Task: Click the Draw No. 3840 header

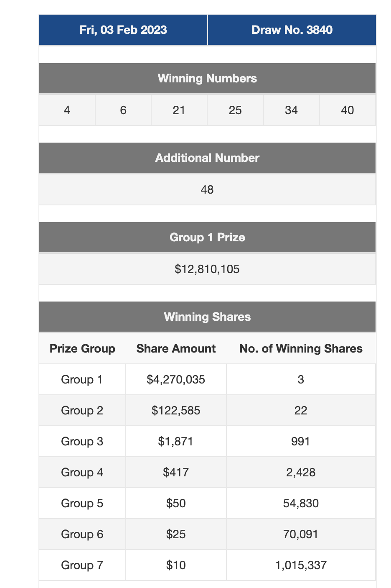Action: pyautogui.click(x=292, y=30)
